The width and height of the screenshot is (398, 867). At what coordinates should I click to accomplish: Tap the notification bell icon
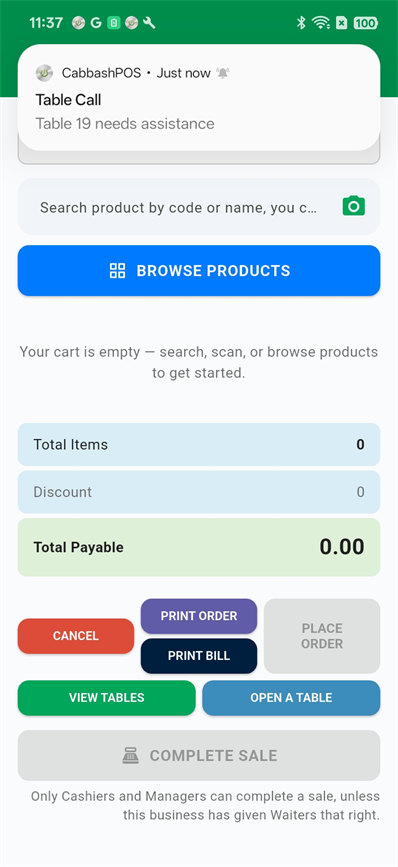click(x=223, y=73)
